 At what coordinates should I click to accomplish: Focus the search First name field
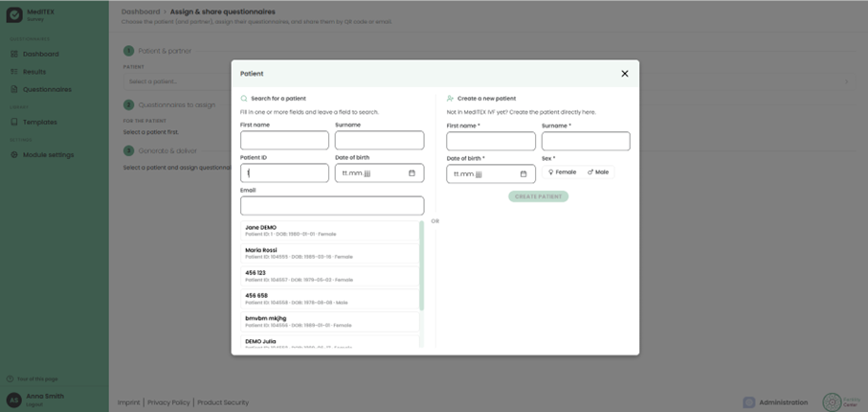(x=284, y=140)
